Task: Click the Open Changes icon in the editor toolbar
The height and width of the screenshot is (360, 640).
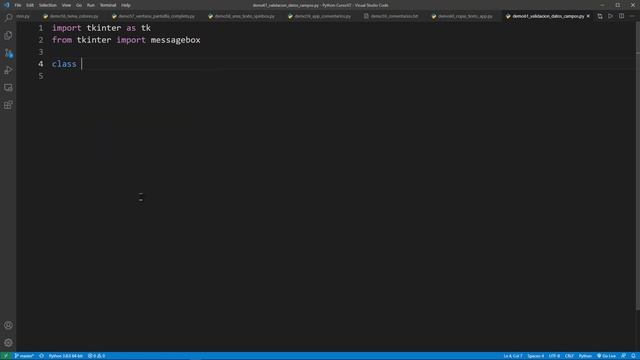Action: [x=600, y=16]
